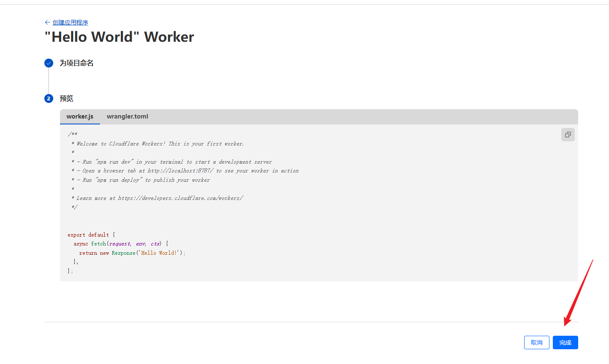Click the 'Welcome to Cloudflare Workers!' comment line
Image resolution: width=609 pixels, height=364 pixels.
pos(158,144)
